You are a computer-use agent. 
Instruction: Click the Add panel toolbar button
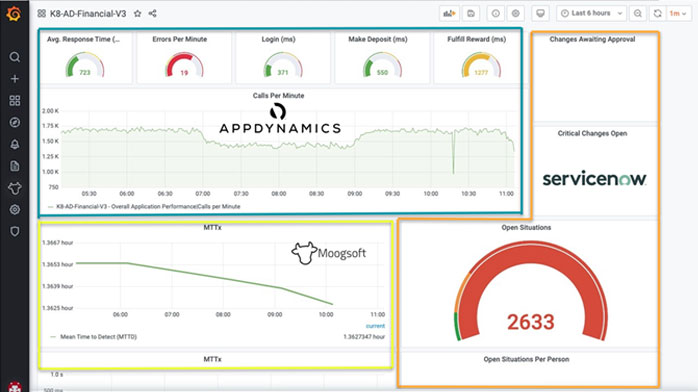point(449,13)
